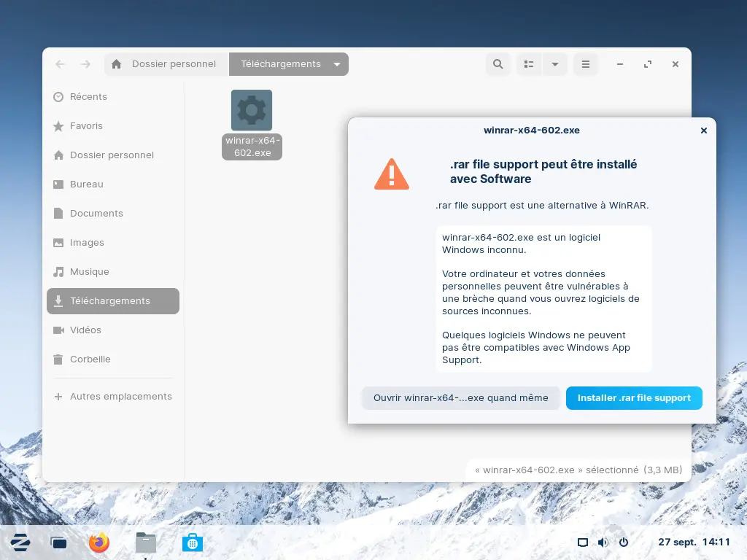
Task: Click Ouvrir winrar-x64 quand même button
Action: point(460,398)
